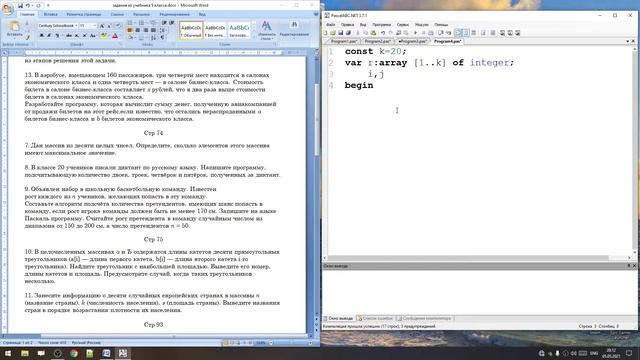Image resolution: width=640 pixels, height=360 pixels.
Task: Open the Вставка ribbon tab in Word
Action: pyautogui.click(x=51, y=14)
